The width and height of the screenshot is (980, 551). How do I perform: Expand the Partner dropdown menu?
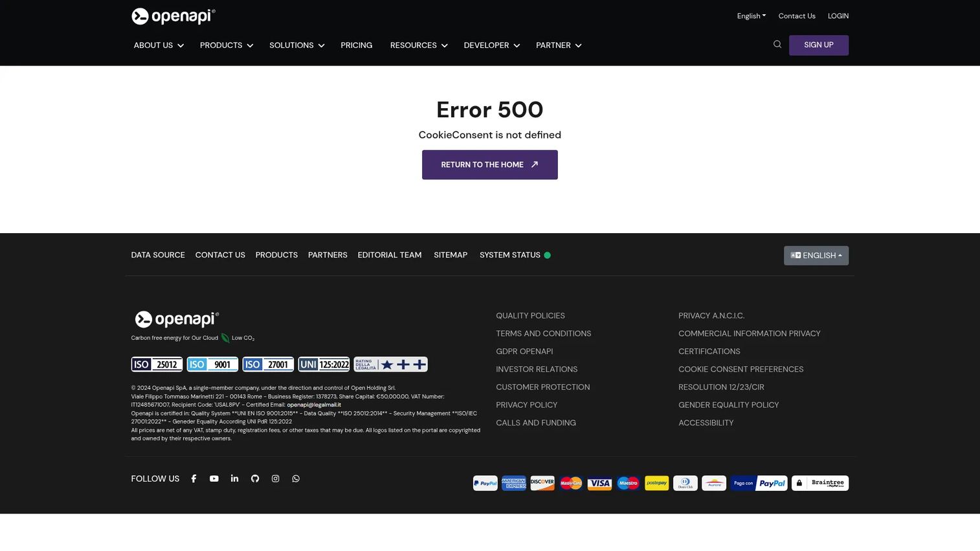(x=559, y=45)
